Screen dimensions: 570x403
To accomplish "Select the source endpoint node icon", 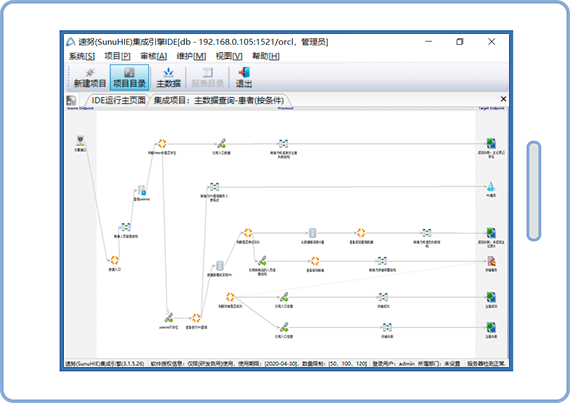I will pos(80,141).
